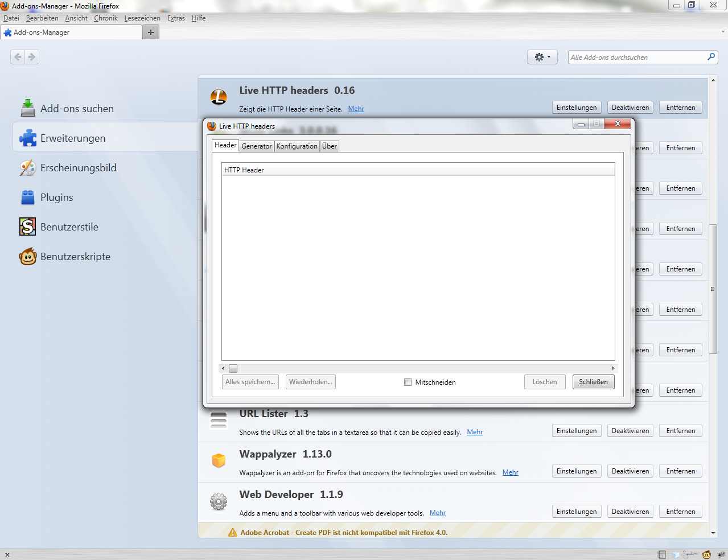
Task: Click the Plugins blue brick icon
Action: [x=27, y=197]
